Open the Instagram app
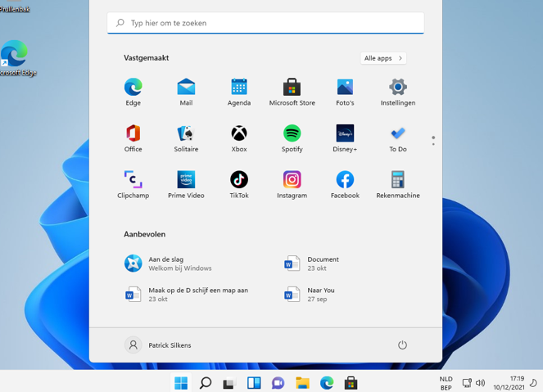 pyautogui.click(x=292, y=185)
